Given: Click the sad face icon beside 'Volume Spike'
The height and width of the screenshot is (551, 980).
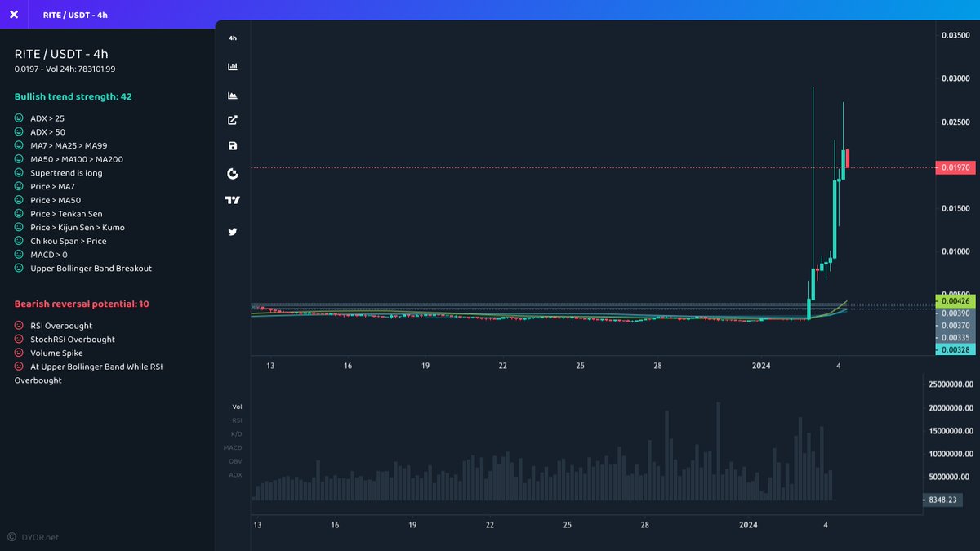Looking at the screenshot, I should [x=19, y=353].
